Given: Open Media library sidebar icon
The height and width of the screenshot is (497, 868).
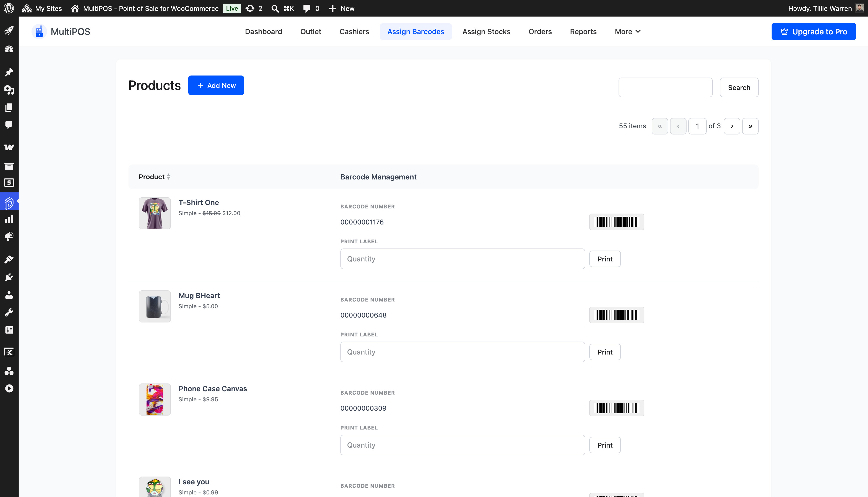Looking at the screenshot, I should coord(9,90).
